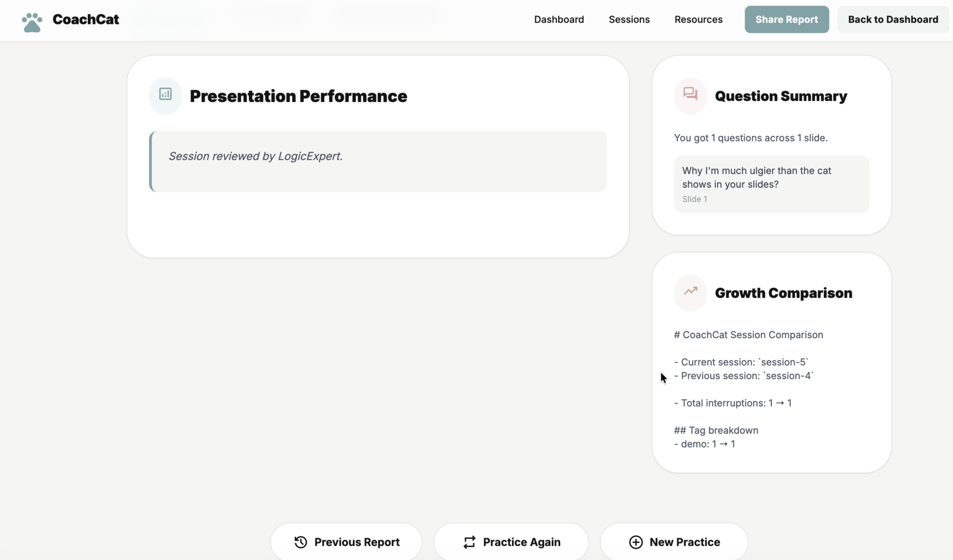Go to the Sessions nav item
The height and width of the screenshot is (560, 953).
[629, 19]
